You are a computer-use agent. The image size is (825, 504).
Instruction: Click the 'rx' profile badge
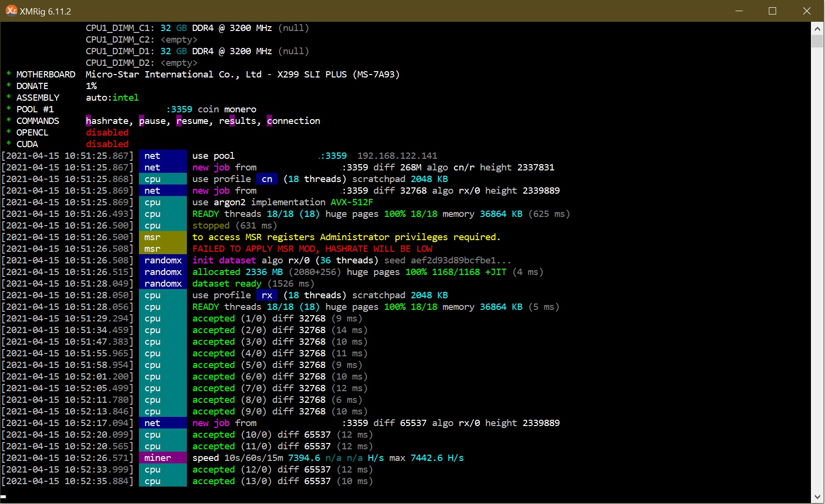click(x=267, y=295)
